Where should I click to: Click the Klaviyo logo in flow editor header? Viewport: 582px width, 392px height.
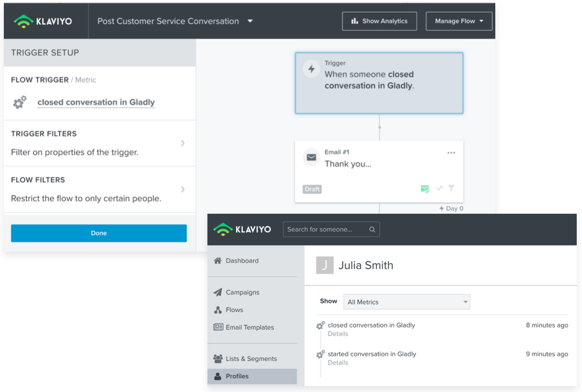43,22
